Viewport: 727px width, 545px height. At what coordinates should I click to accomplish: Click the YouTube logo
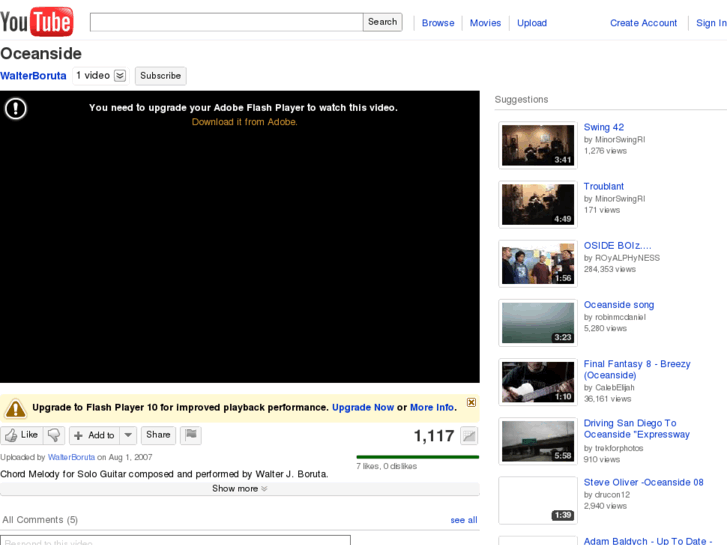point(37,21)
